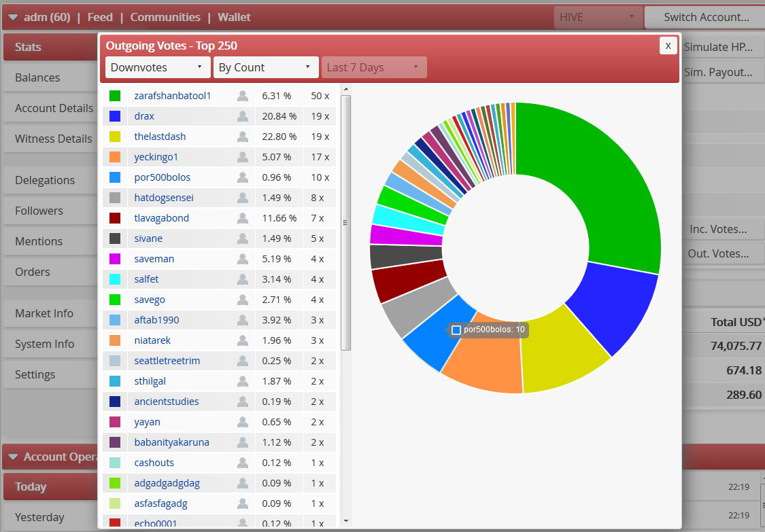Collapse the adm (60) account menu triangle
The width and height of the screenshot is (765, 532).
pyautogui.click(x=13, y=18)
